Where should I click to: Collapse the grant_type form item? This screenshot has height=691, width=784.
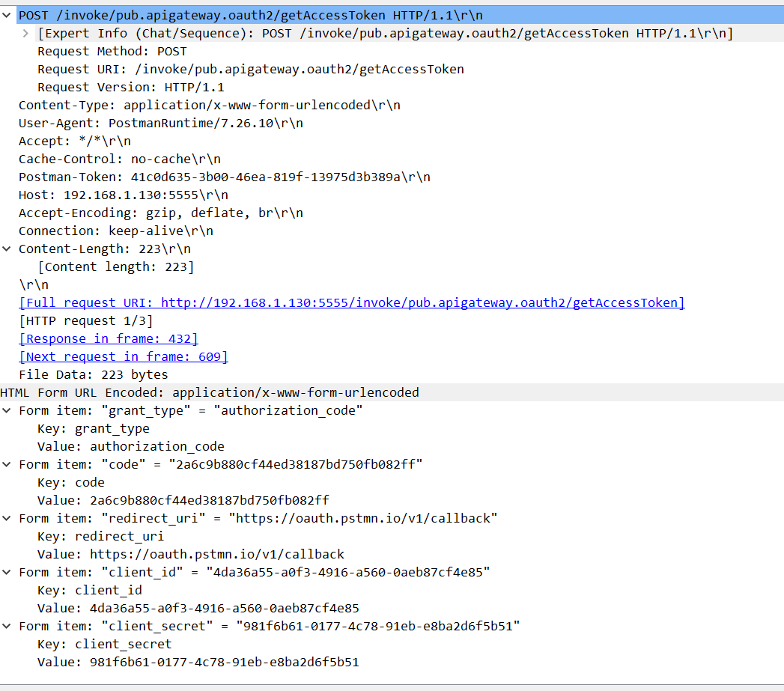pos(7,410)
